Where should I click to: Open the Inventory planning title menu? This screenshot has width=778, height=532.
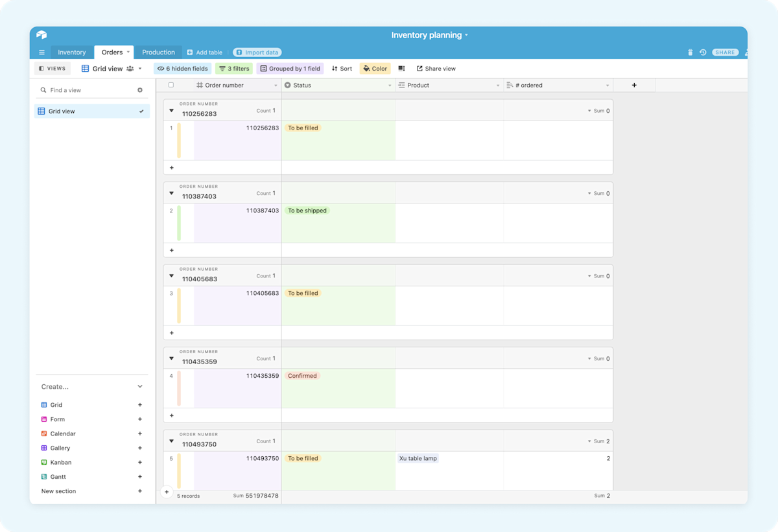click(430, 35)
